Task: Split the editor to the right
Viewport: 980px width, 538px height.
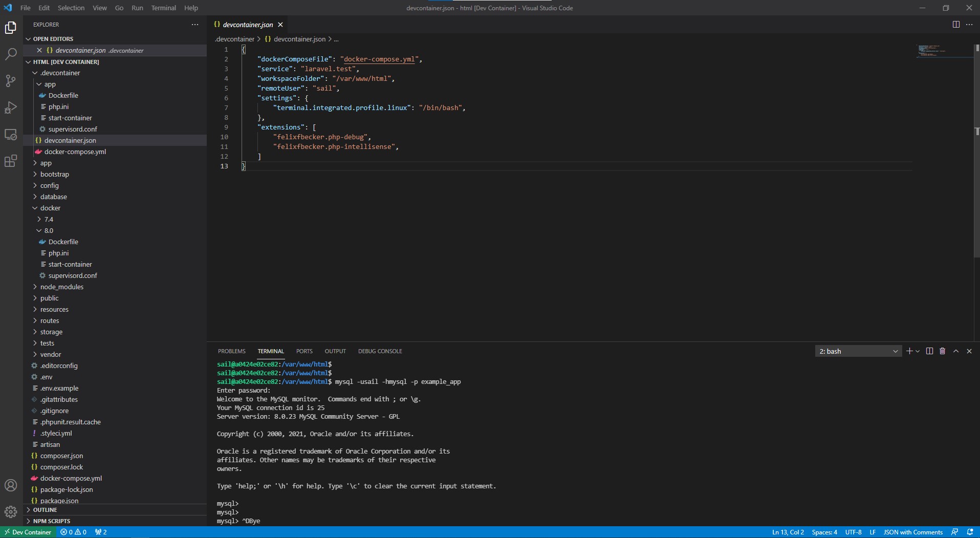Action: tap(955, 24)
